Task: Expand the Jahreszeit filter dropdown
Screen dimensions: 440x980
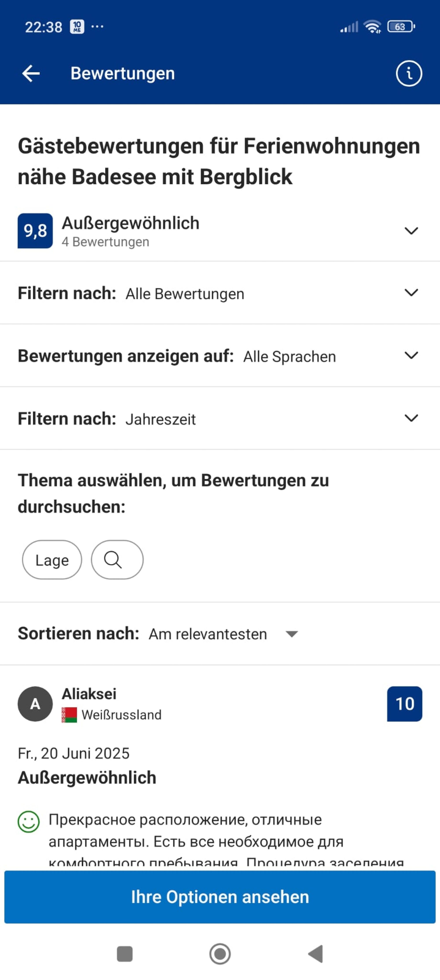Action: coord(411,418)
